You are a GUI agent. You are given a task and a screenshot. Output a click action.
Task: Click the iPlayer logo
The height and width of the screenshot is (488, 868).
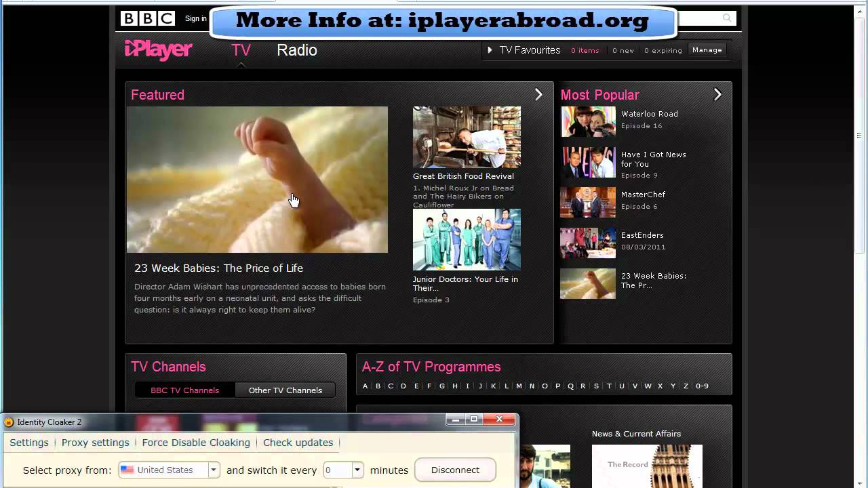pos(159,50)
